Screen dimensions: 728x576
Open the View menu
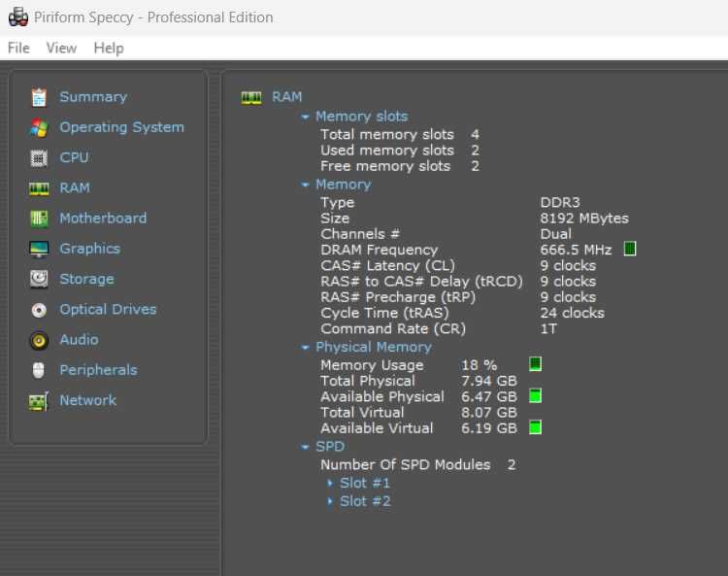pos(61,48)
